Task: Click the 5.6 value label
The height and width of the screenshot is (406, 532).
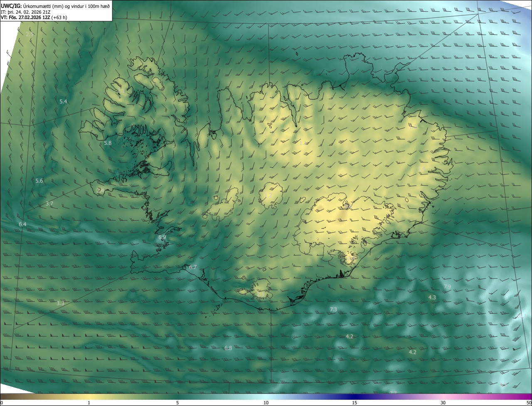Action: tap(39, 181)
